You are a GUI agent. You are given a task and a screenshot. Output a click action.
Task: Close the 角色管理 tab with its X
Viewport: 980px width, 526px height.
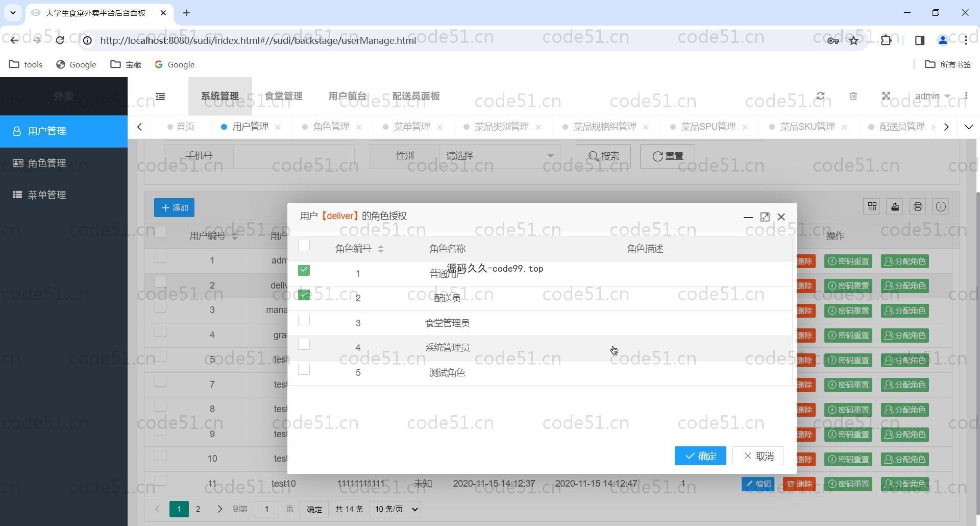[x=359, y=127]
